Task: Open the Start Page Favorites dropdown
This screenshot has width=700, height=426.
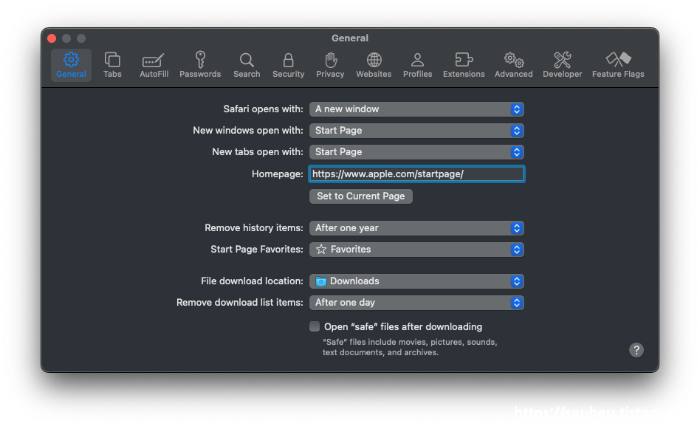Action: [x=417, y=249]
